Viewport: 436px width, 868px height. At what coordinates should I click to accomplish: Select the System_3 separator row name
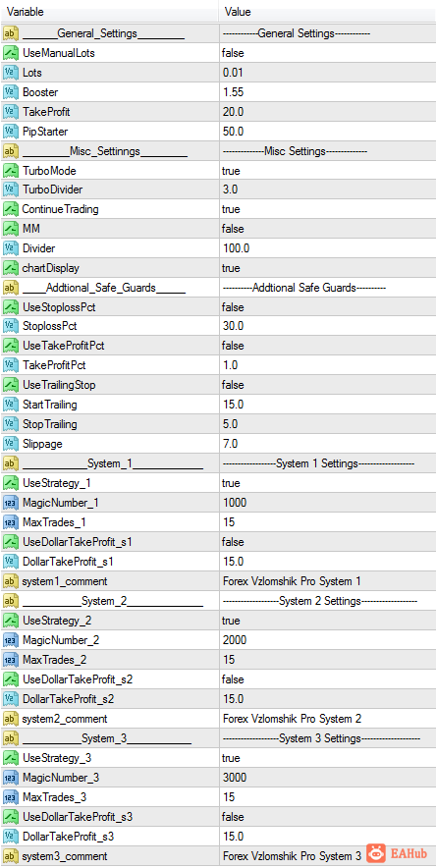tap(107, 738)
